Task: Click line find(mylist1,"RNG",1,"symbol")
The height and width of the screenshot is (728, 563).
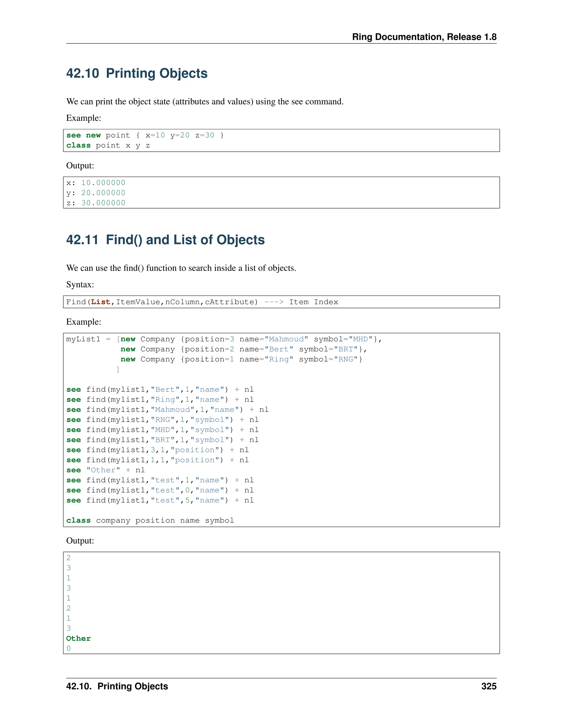Action: (x=162, y=420)
